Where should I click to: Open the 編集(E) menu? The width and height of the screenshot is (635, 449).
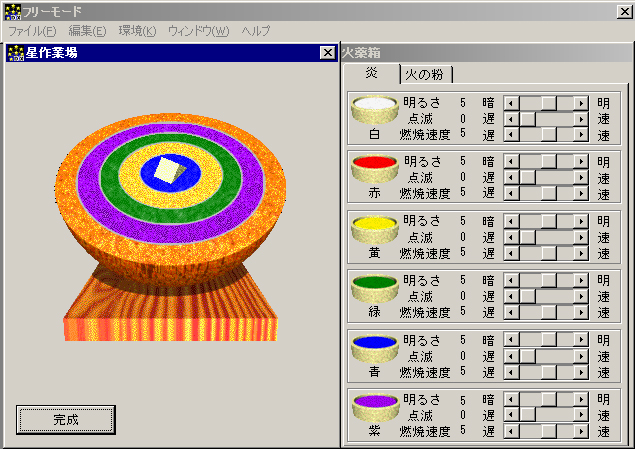(87, 31)
